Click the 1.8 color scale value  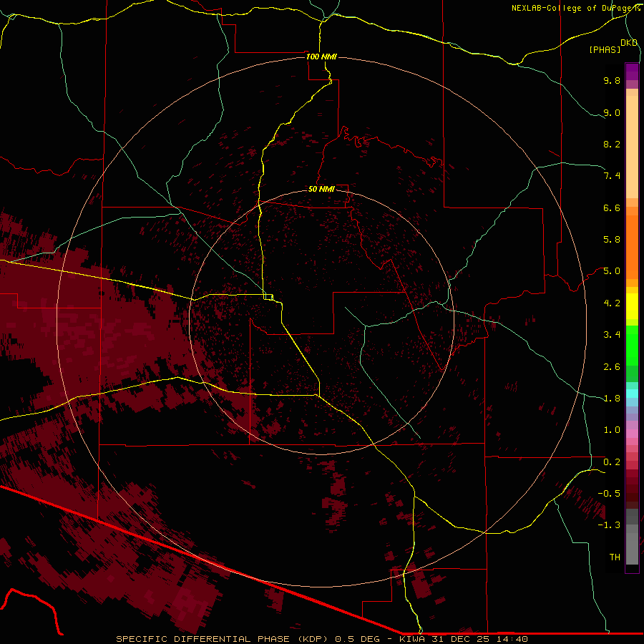612,399
